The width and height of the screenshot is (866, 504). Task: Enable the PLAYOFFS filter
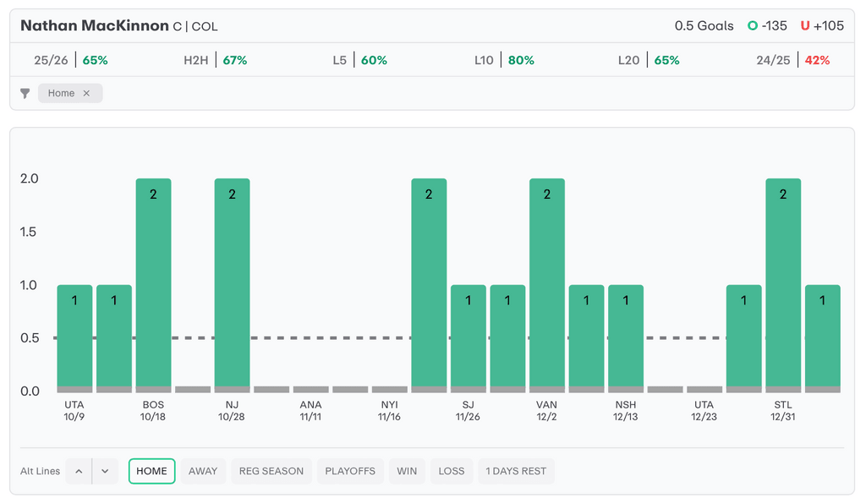coord(350,471)
